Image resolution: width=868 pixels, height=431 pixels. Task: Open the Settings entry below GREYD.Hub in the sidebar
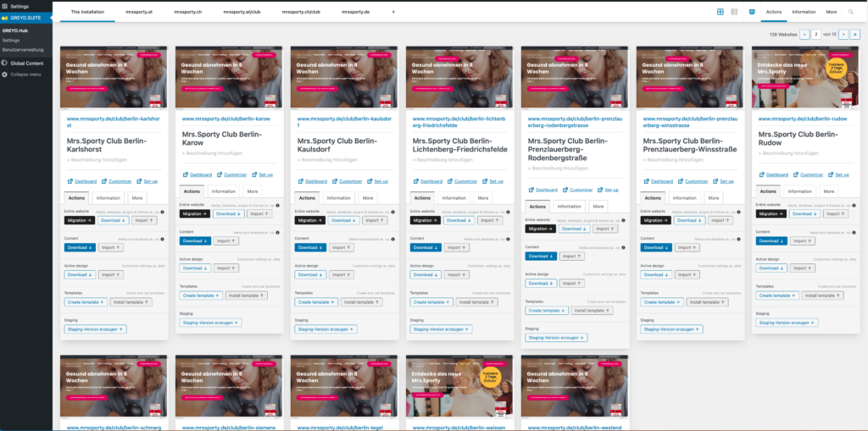click(10, 41)
